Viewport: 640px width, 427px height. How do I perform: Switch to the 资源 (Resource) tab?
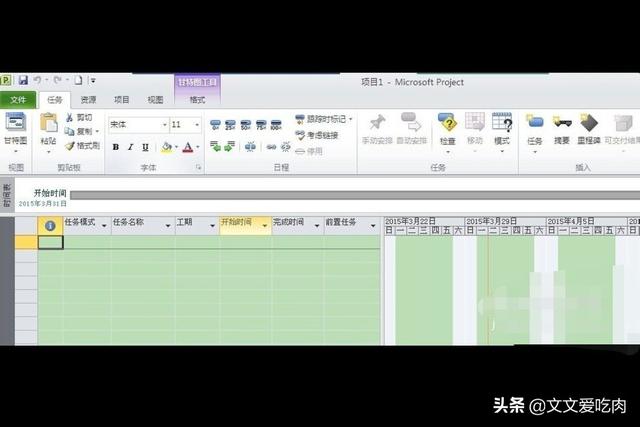click(88, 99)
